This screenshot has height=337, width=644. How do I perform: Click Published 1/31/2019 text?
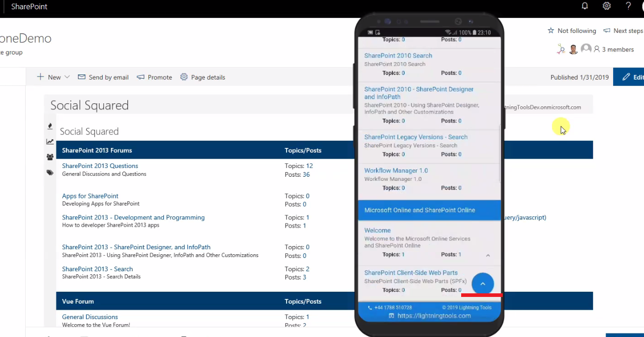pyautogui.click(x=580, y=77)
